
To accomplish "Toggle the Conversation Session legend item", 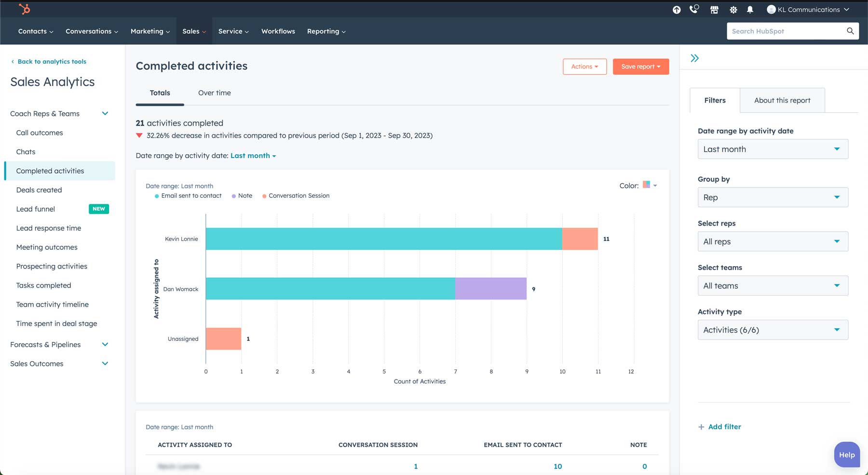I will (296, 195).
